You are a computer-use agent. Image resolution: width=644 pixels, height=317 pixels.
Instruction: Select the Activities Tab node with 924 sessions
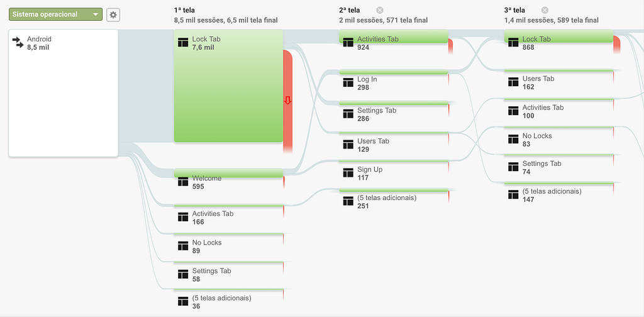394,40
